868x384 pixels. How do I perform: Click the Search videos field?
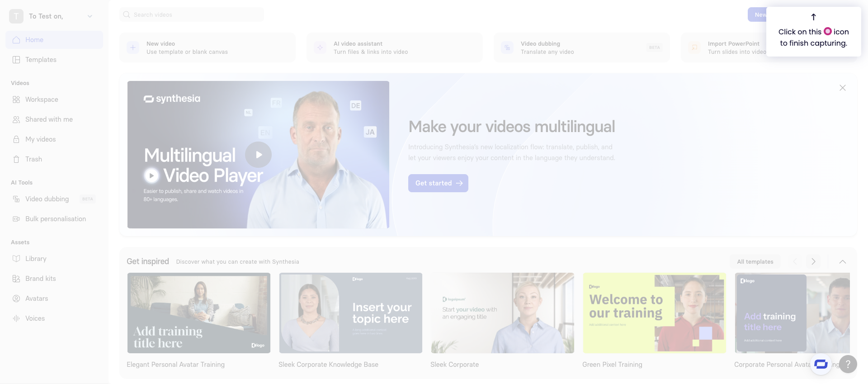[x=192, y=14]
